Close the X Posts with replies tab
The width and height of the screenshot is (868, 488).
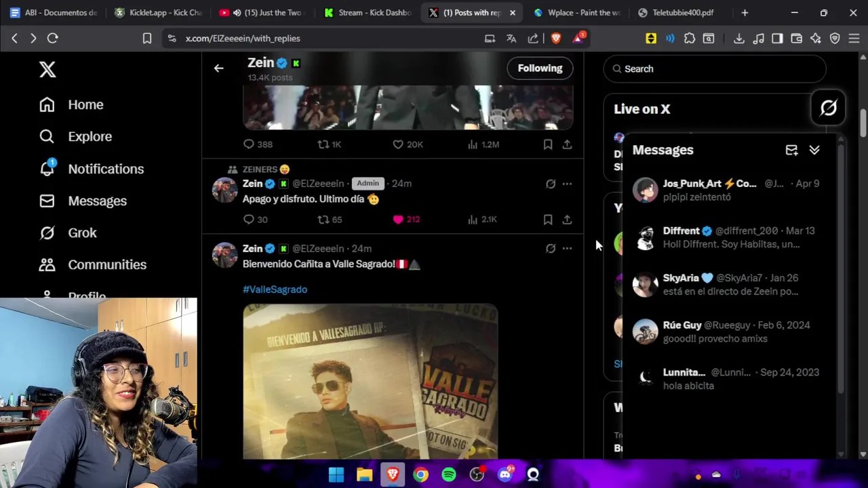tap(513, 12)
